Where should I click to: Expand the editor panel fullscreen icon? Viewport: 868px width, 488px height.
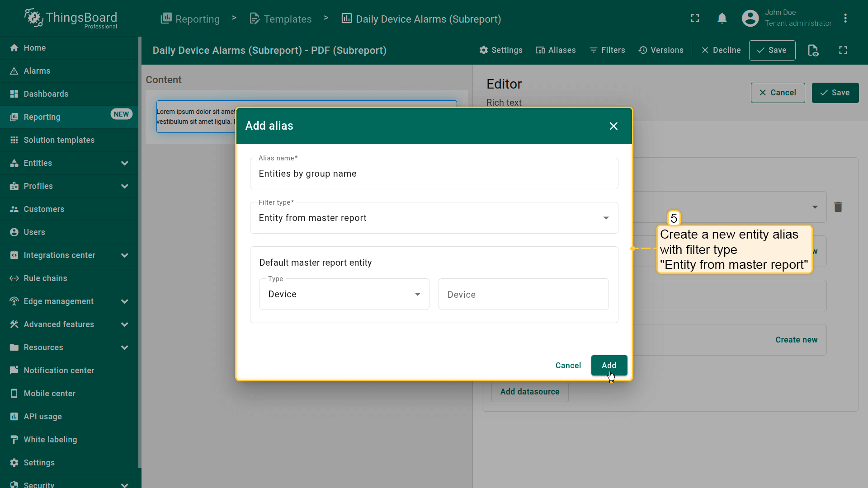(843, 50)
